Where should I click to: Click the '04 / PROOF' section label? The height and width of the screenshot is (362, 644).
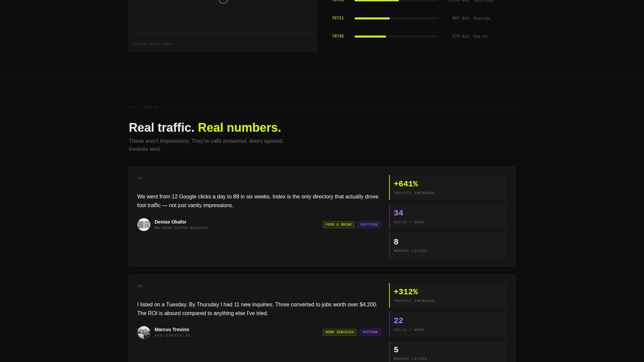pos(144,108)
